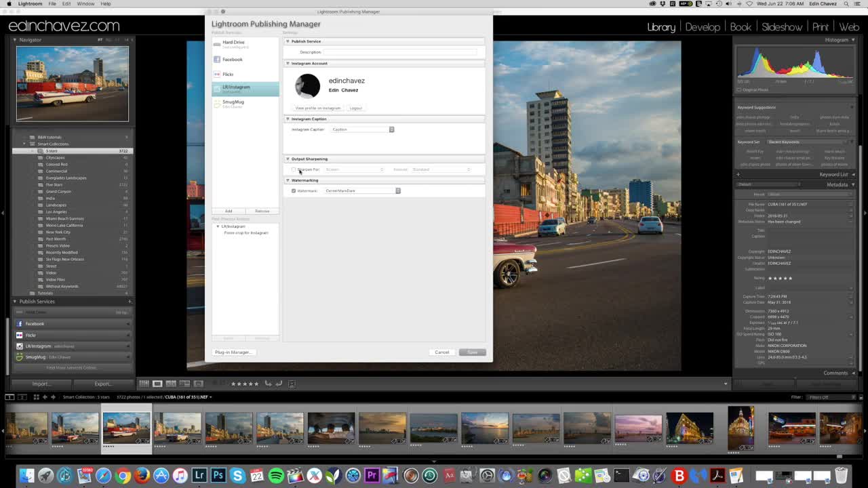This screenshot has width=868, height=488.
Task: Open Skype in the Dock
Action: click(237, 476)
